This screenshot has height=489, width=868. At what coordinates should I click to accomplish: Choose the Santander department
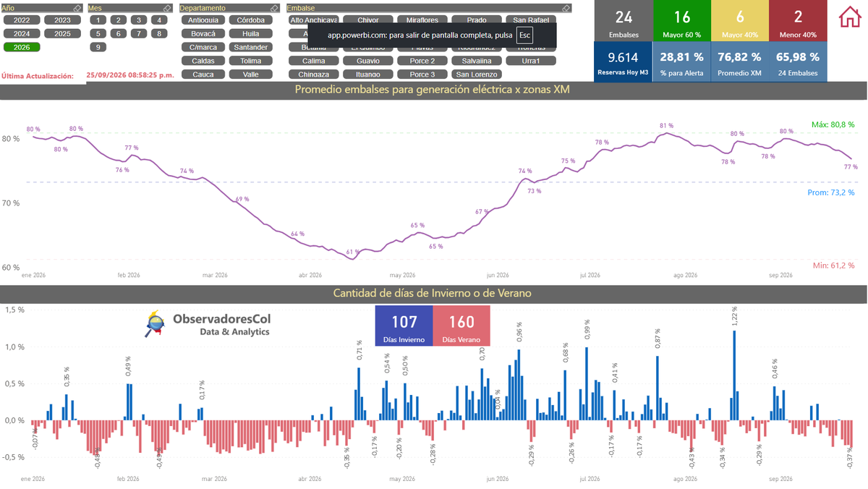(x=250, y=47)
